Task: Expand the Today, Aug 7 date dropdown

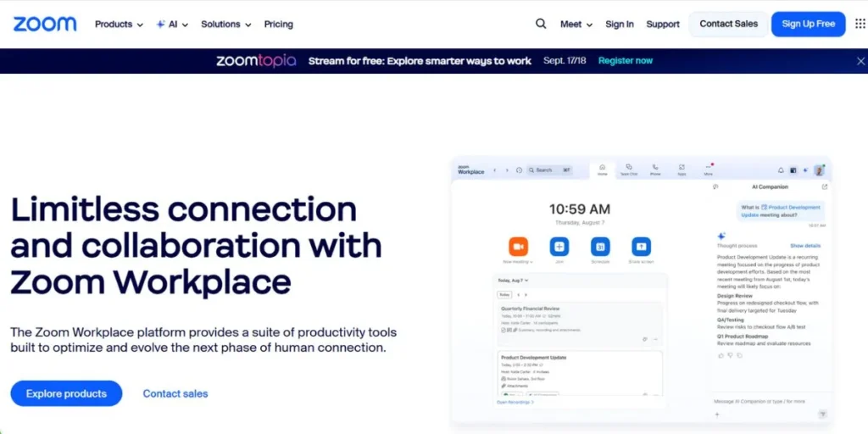Action: [x=513, y=281]
